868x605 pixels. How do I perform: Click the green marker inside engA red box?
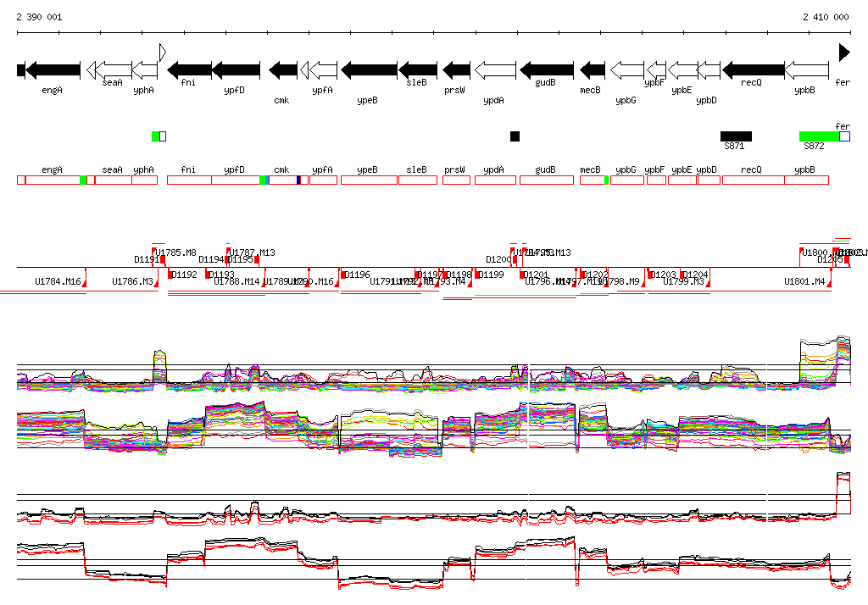(83, 180)
